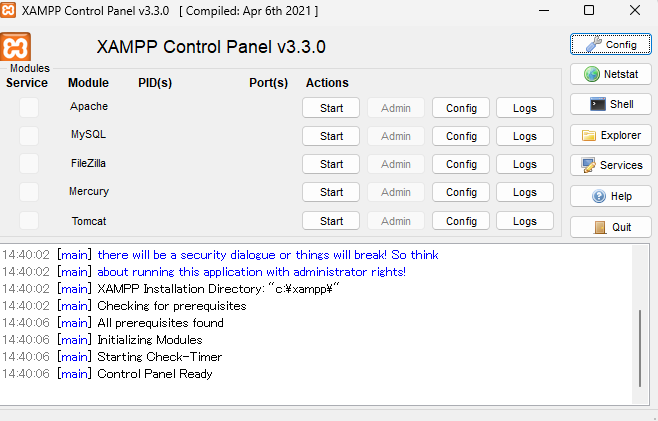Open the Config menu for FileZilla
Viewport: 658px width, 421px height.
tap(461, 164)
